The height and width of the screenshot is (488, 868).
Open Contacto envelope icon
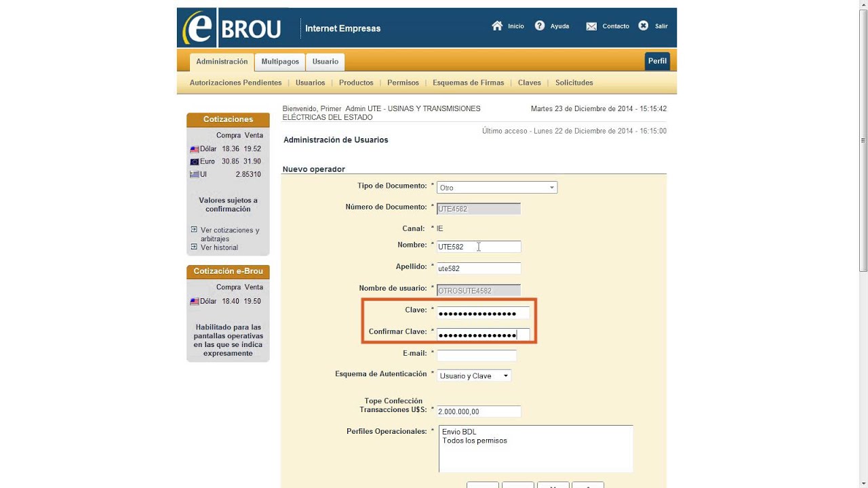[591, 26]
